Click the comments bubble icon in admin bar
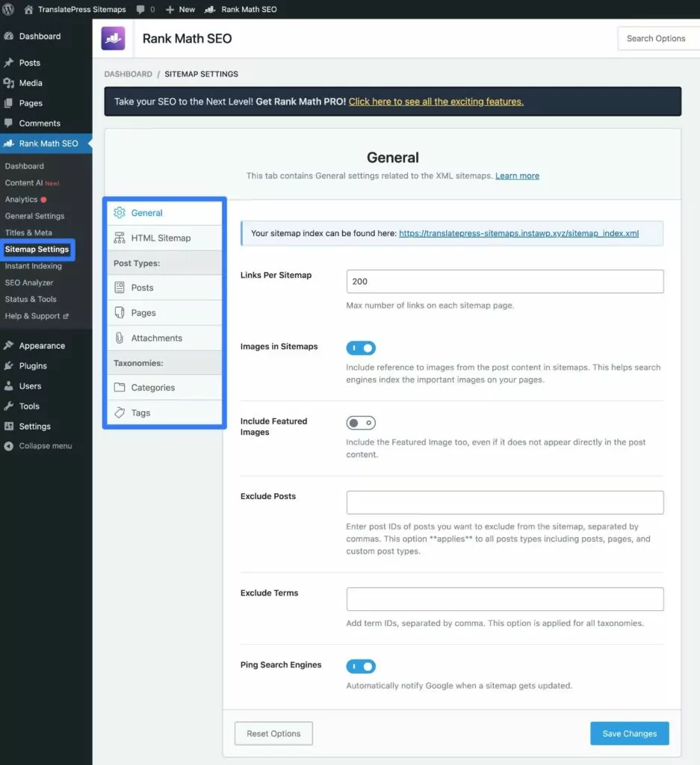Viewport: 700px width, 765px height. click(140, 9)
